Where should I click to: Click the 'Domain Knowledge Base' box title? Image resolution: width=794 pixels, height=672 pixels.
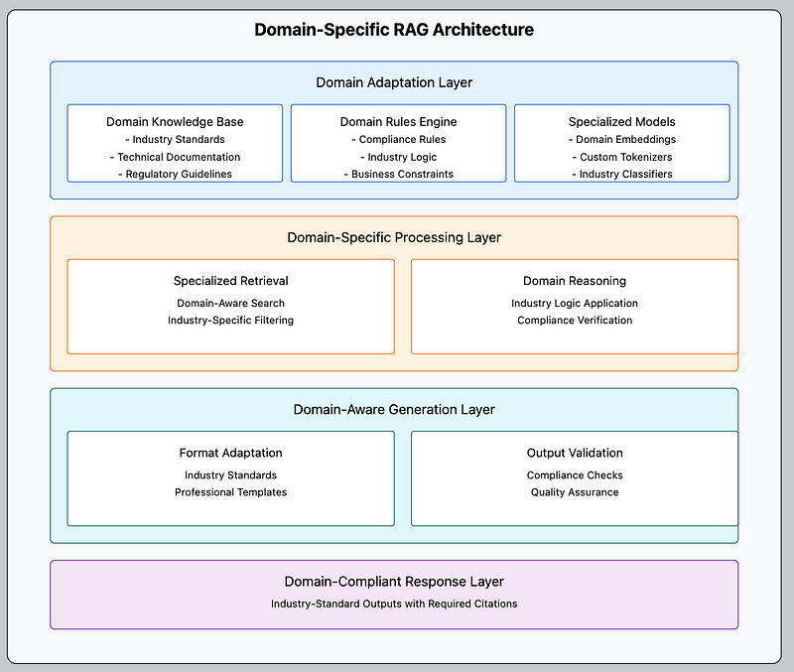(175, 122)
